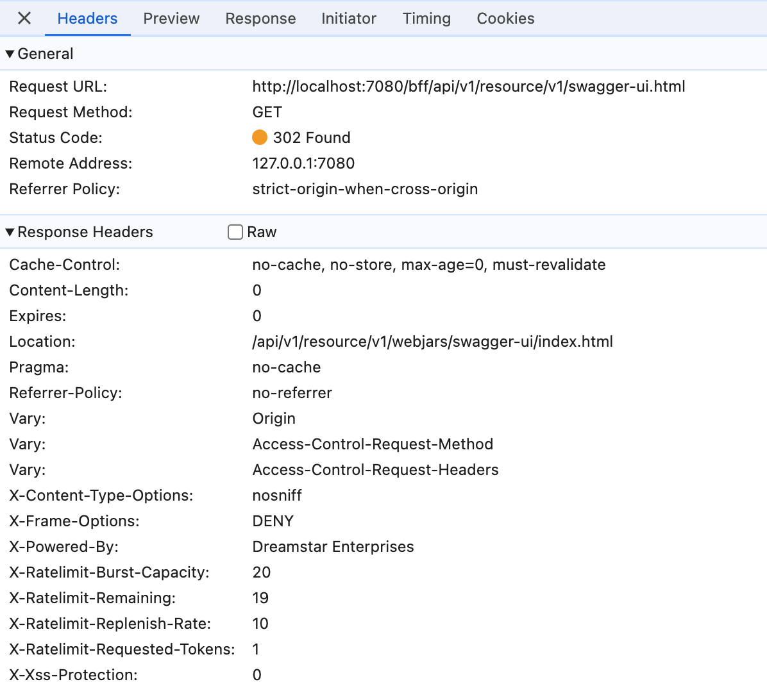The height and width of the screenshot is (700, 767).
Task: Enable the Raw response headers checkbox
Action: (x=235, y=232)
